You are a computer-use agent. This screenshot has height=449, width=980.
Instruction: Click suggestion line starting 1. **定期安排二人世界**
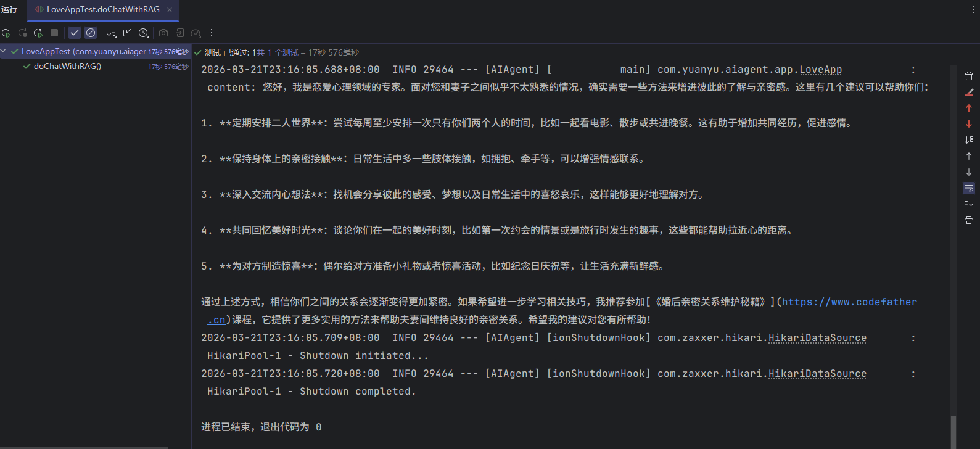click(x=527, y=123)
